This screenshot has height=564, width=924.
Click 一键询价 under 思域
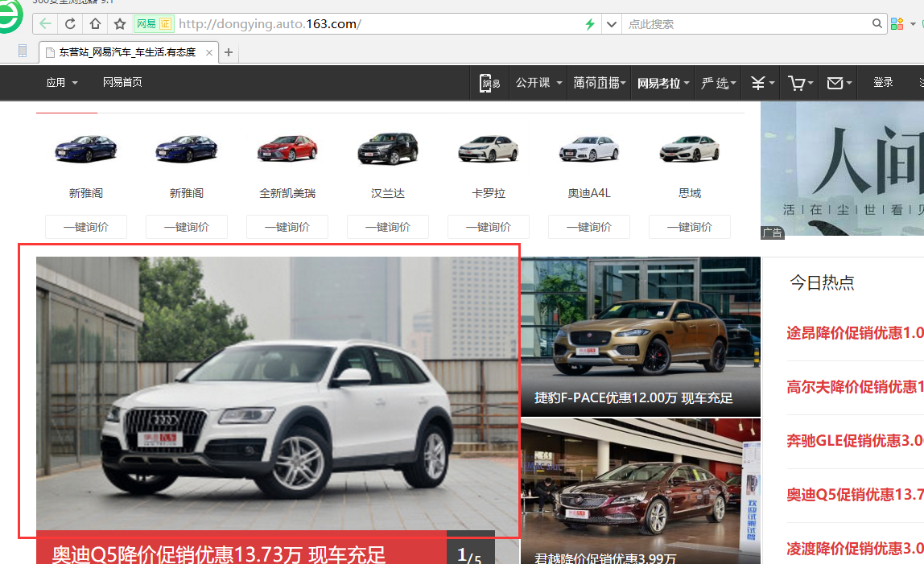690,227
